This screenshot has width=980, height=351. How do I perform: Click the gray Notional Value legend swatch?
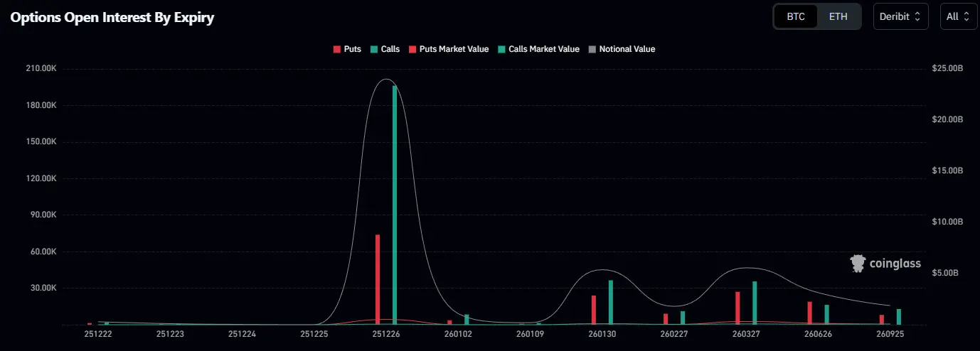[x=592, y=49]
